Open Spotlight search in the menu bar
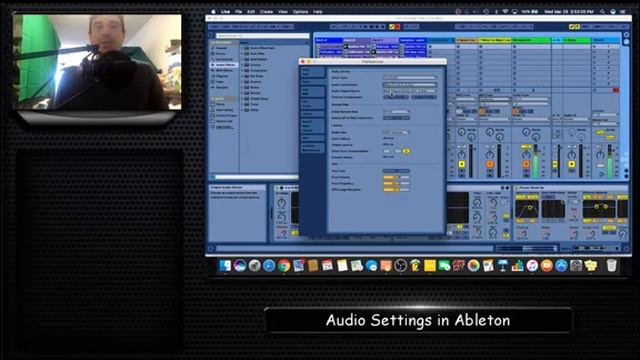Screen dimensions: 640x360 coord(602,11)
